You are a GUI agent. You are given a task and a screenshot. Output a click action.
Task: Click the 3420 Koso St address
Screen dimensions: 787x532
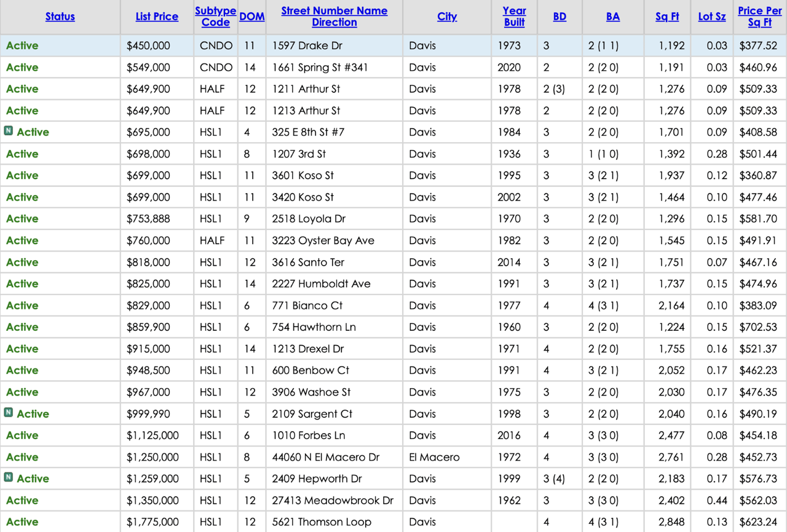tap(303, 197)
